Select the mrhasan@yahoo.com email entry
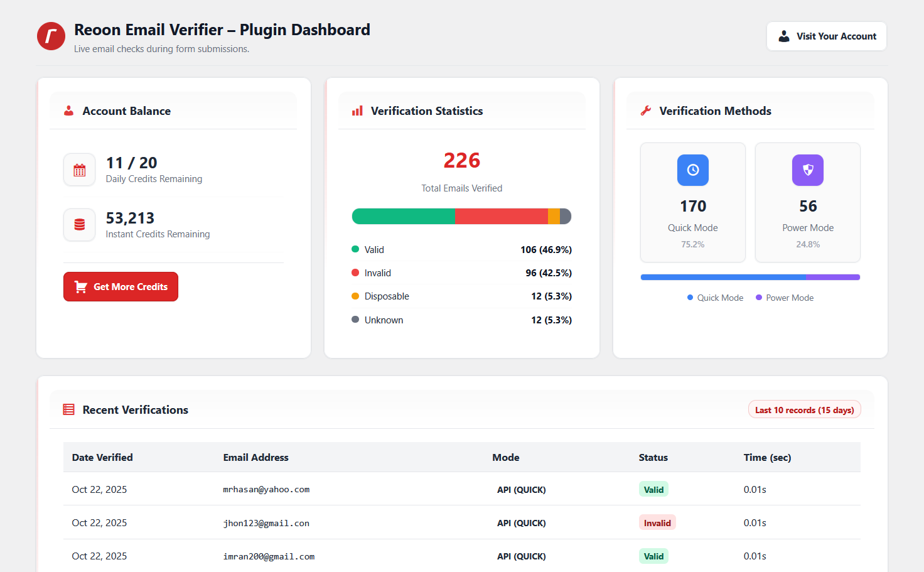This screenshot has height=572, width=924. [266, 490]
